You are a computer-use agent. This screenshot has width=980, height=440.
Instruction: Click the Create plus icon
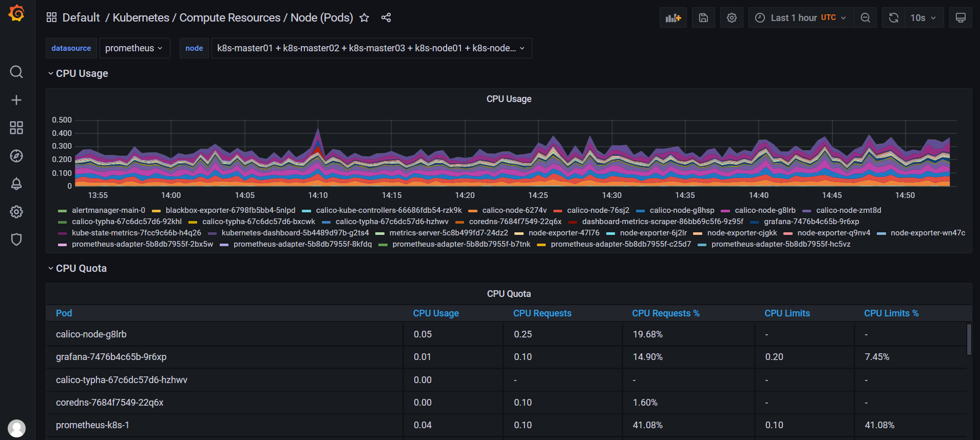click(x=16, y=100)
